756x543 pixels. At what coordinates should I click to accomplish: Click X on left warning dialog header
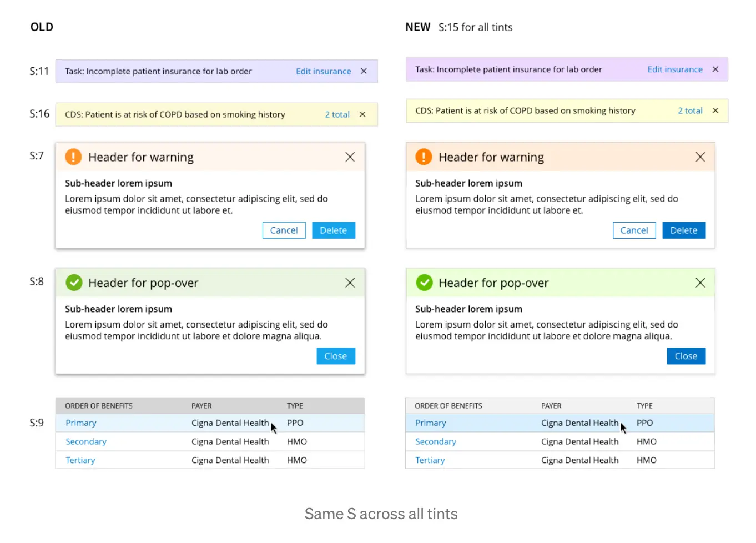pyautogui.click(x=350, y=157)
